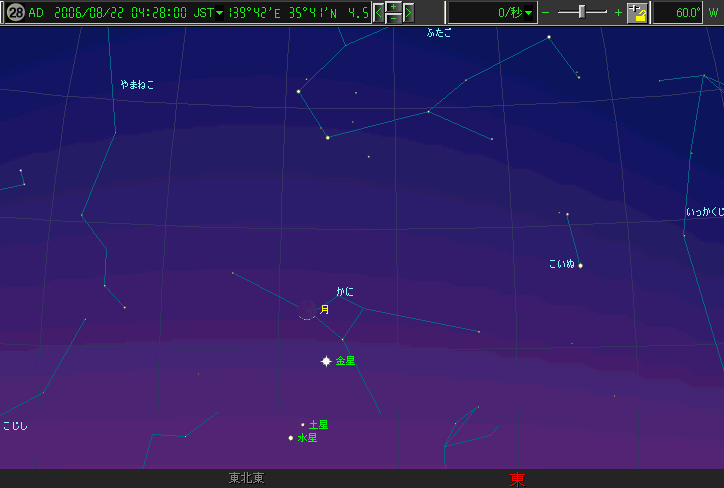Step time forward with right arrow
724x488 pixels.
point(408,13)
